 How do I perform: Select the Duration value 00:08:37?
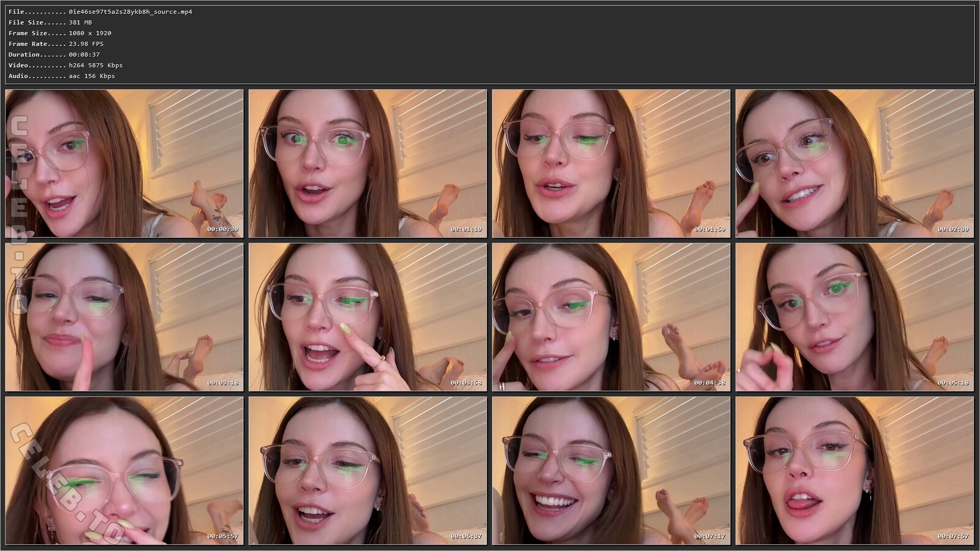(84, 54)
